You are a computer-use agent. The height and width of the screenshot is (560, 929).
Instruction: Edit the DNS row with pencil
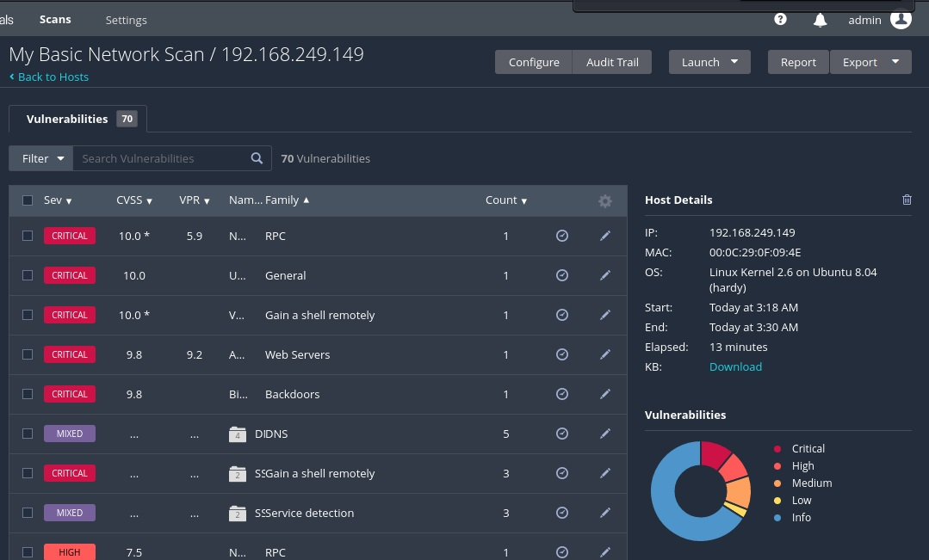(605, 434)
